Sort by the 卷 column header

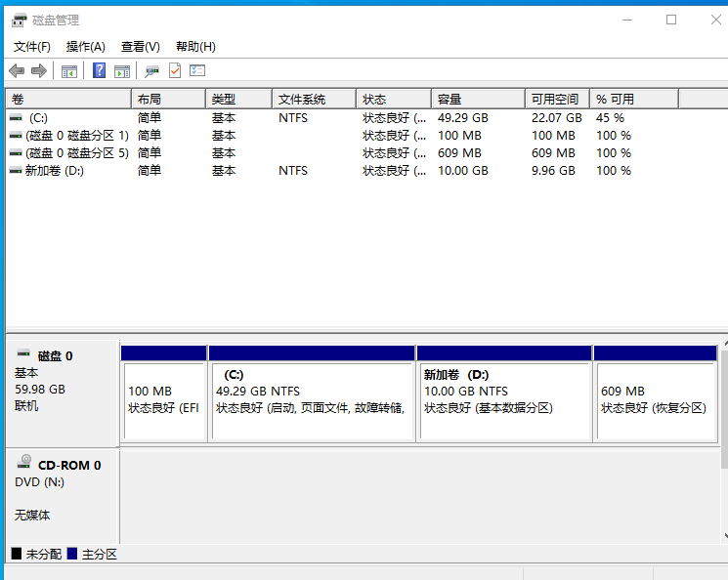click(68, 100)
